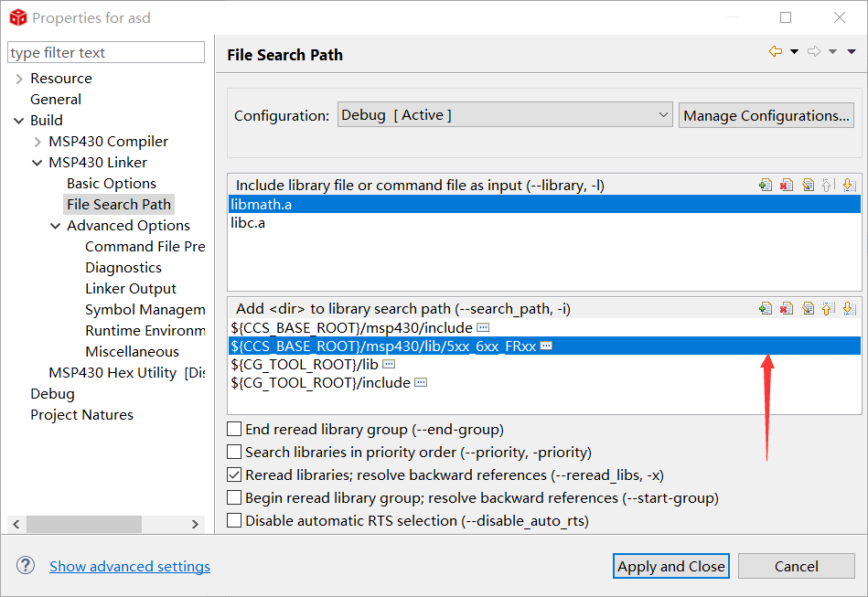Select Basic Options under MSP430 Linker
This screenshot has height=597, width=868.
point(112,183)
